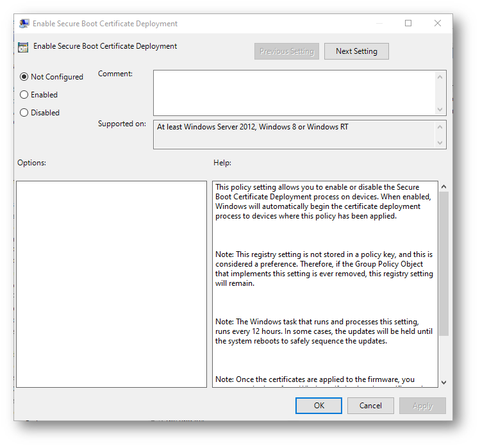Click the note about task running every 12 hours
This screenshot has height=448, width=480.
coord(324,331)
